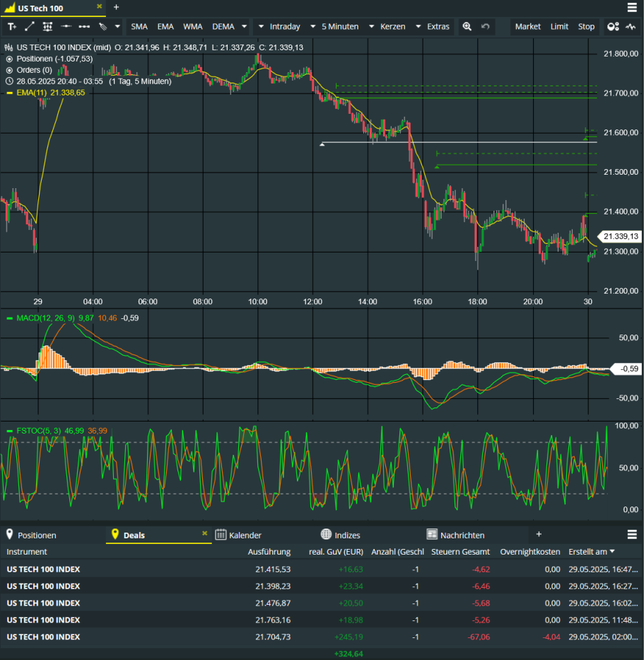Screen dimensions: 644x660
Task: Select the trend line drawing tool
Action: [x=30, y=26]
